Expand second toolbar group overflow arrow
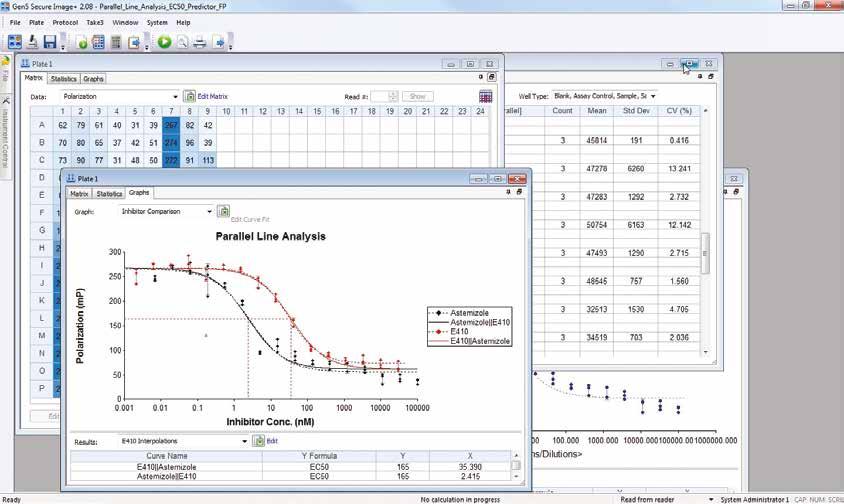 [x=146, y=47]
